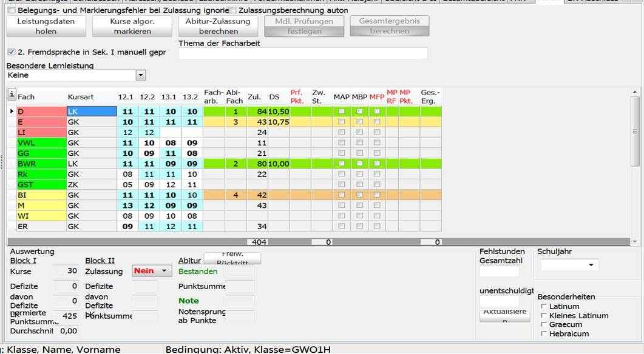Click the Abitur Punktsumme field
This screenshot has width=644, height=354.
point(239,286)
